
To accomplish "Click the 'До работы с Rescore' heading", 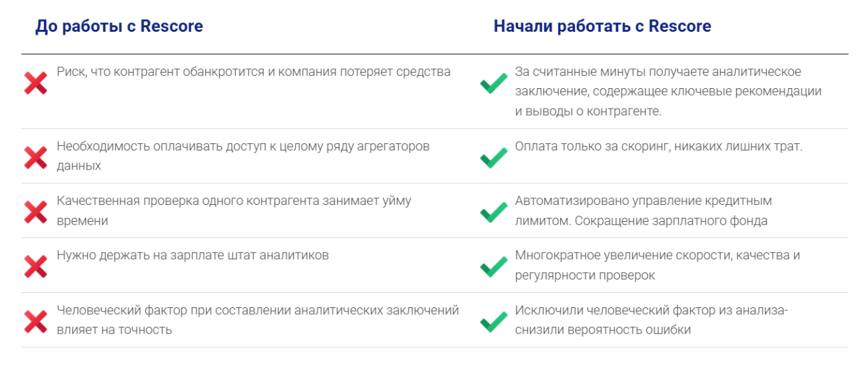I will coord(119,26).
